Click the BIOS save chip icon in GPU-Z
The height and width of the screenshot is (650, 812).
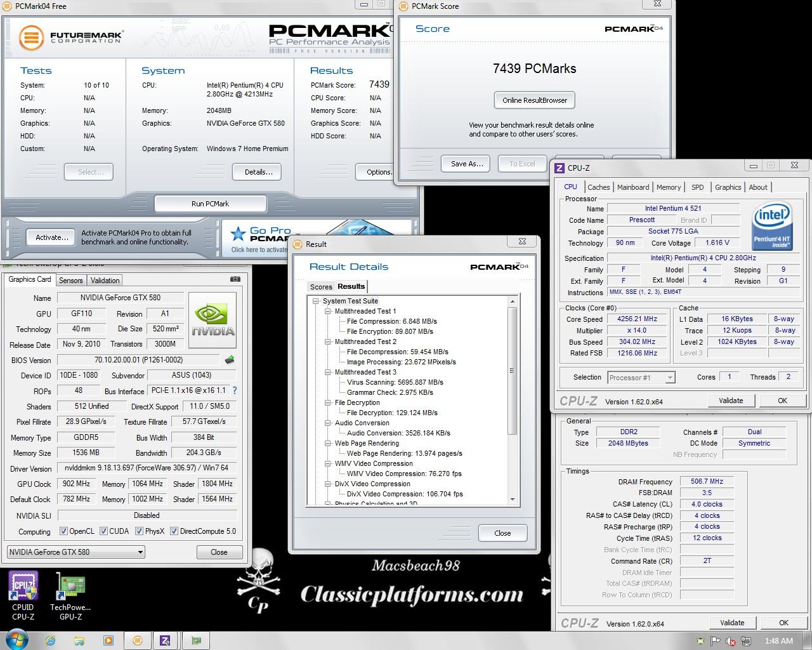coord(230,360)
